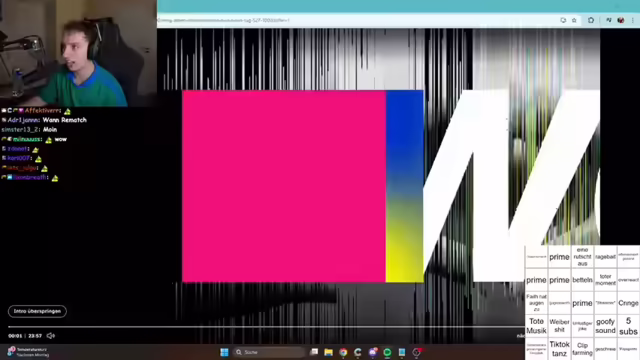Image resolution: width=640 pixels, height=360 pixels.
Task: Open the Task View taskbar icon
Action: [x=314, y=352]
